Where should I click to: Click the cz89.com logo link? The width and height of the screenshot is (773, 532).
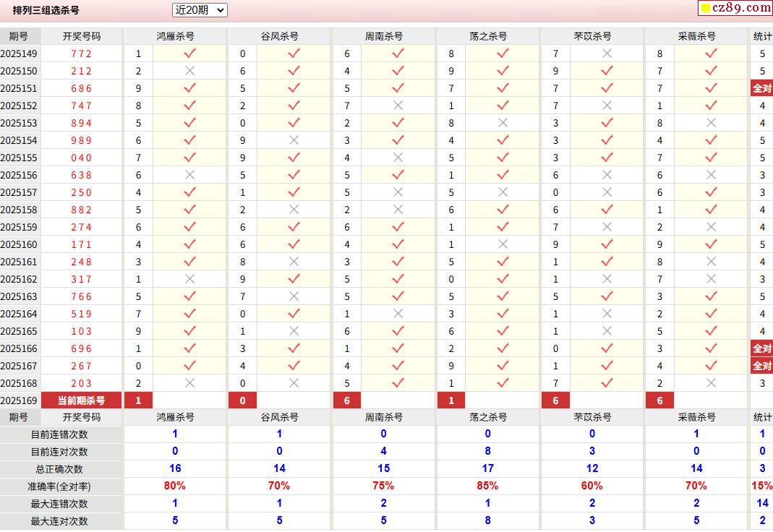(735, 7)
